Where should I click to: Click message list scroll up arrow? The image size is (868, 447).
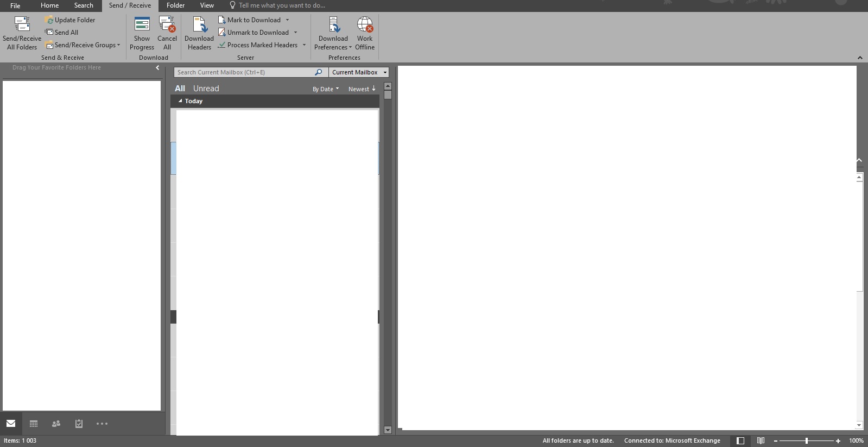point(388,86)
